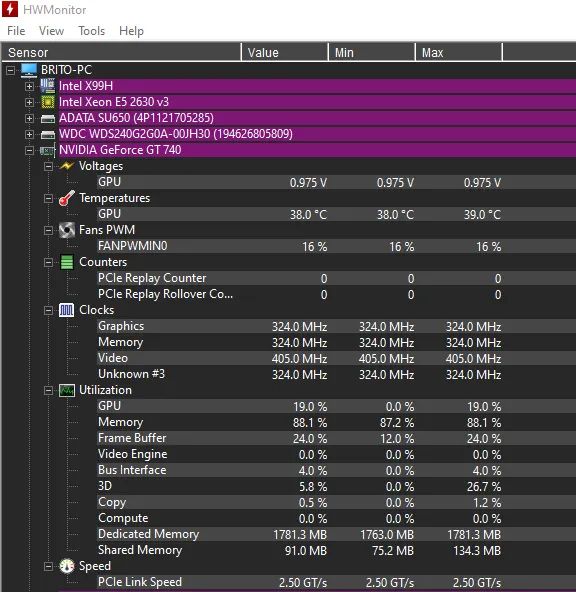Select the Bus Interface row
The width and height of the screenshot is (576, 592).
[x=337, y=470]
